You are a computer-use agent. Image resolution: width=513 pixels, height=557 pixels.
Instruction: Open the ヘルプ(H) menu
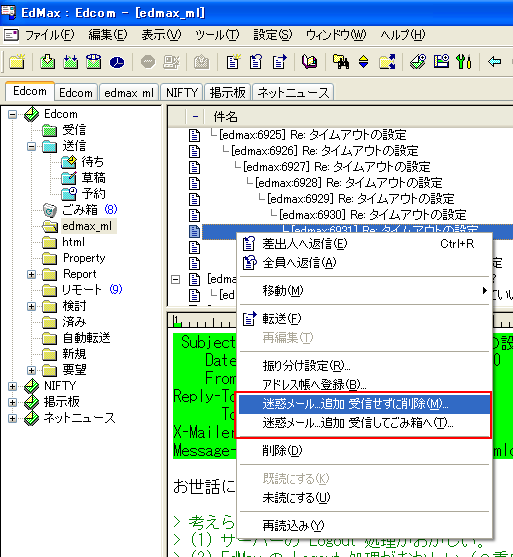click(x=403, y=35)
